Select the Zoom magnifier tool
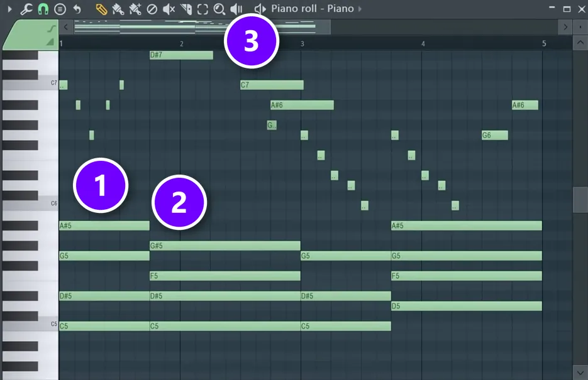588x380 pixels. tap(219, 9)
